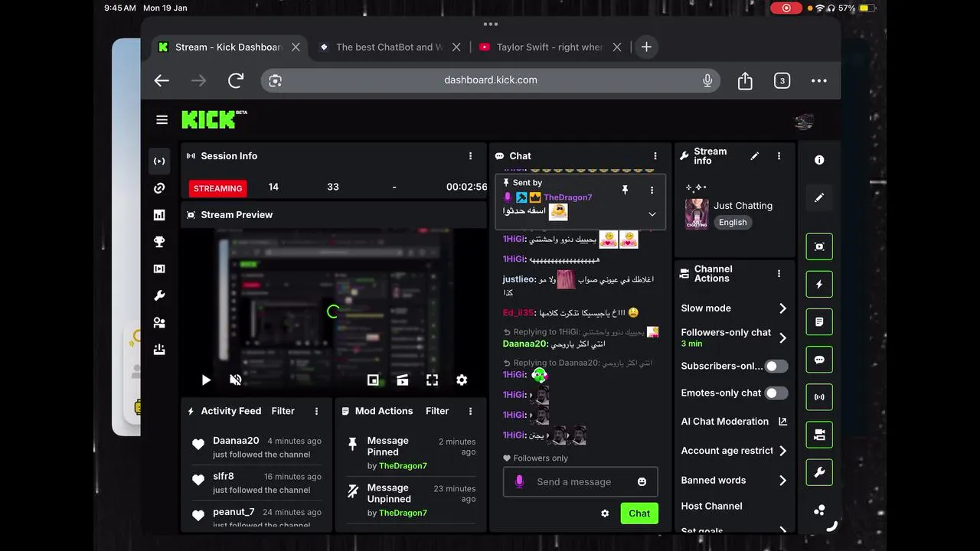Unpin the pinned chat message
This screenshot has width=980, height=551.
pos(625,190)
